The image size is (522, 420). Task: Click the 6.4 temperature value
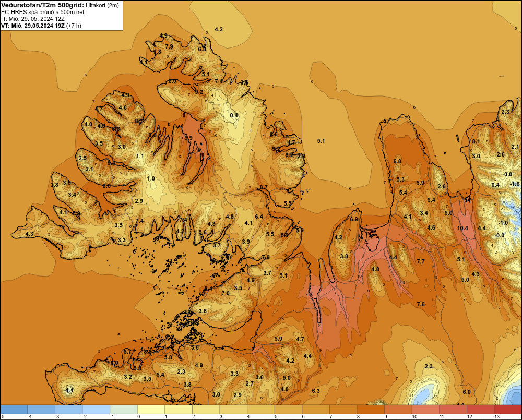(259, 217)
